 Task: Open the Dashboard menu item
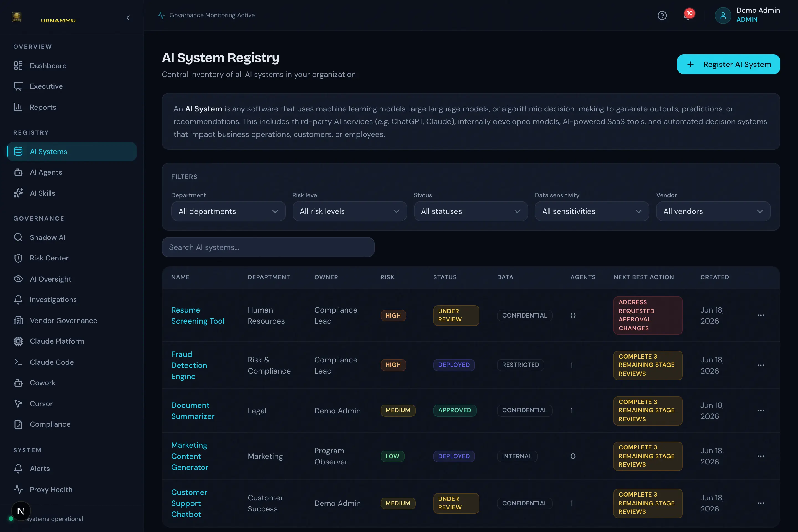71,65
